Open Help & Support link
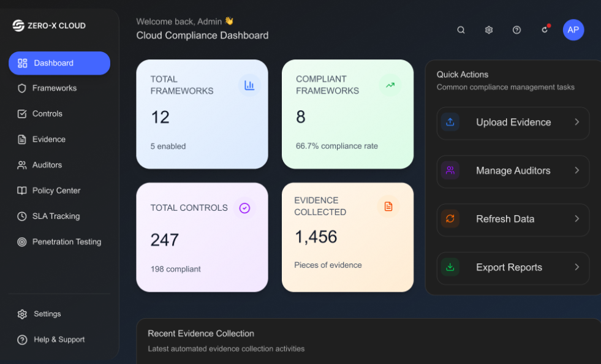This screenshot has height=364, width=601. (59, 339)
